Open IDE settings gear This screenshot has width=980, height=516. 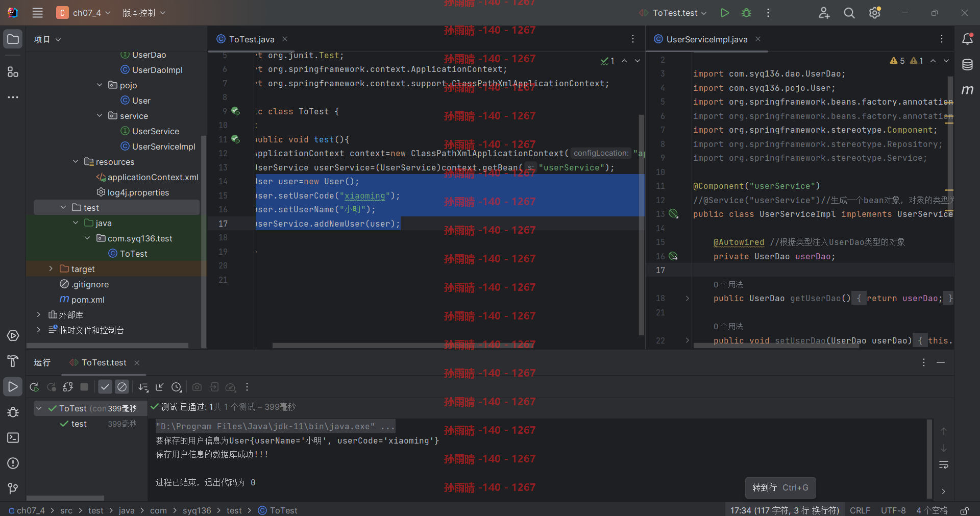click(x=875, y=13)
